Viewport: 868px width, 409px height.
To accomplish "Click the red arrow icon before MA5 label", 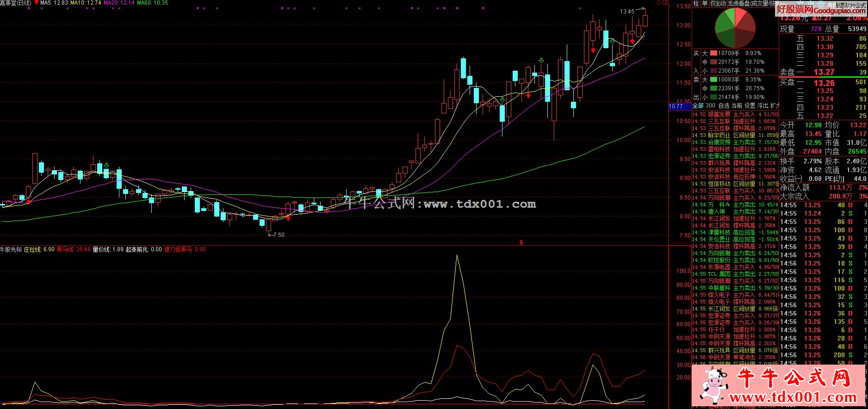I will pyautogui.click(x=37, y=3).
